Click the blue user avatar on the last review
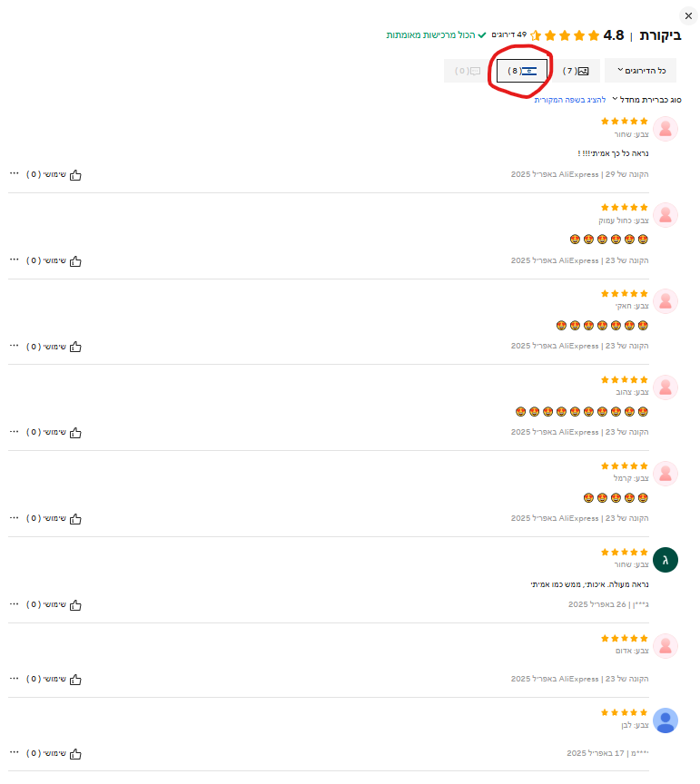The height and width of the screenshot is (784, 700). [x=665, y=720]
